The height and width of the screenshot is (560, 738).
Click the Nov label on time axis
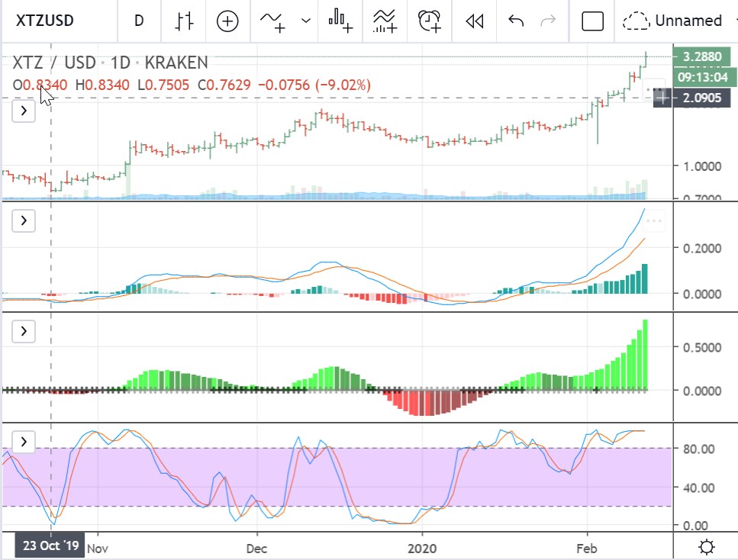(x=98, y=549)
